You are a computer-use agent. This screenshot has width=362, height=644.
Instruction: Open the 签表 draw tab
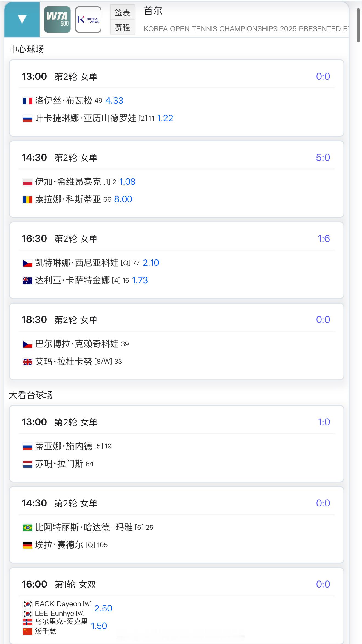pos(122,12)
